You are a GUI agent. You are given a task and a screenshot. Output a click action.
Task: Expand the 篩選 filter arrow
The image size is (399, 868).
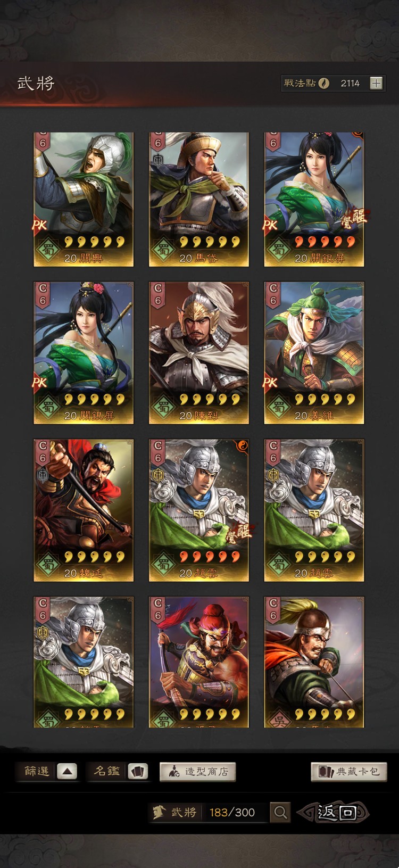[x=67, y=771]
